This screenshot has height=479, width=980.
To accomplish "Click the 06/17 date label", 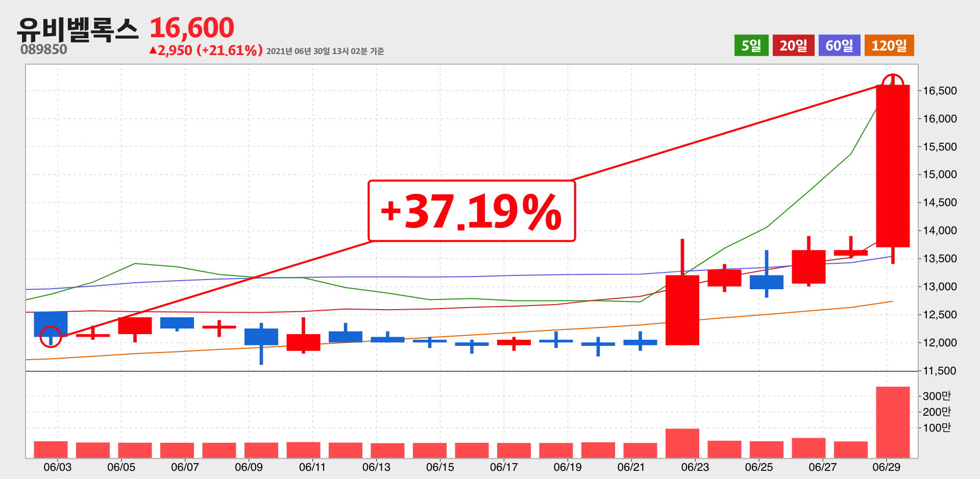I will 504,467.
